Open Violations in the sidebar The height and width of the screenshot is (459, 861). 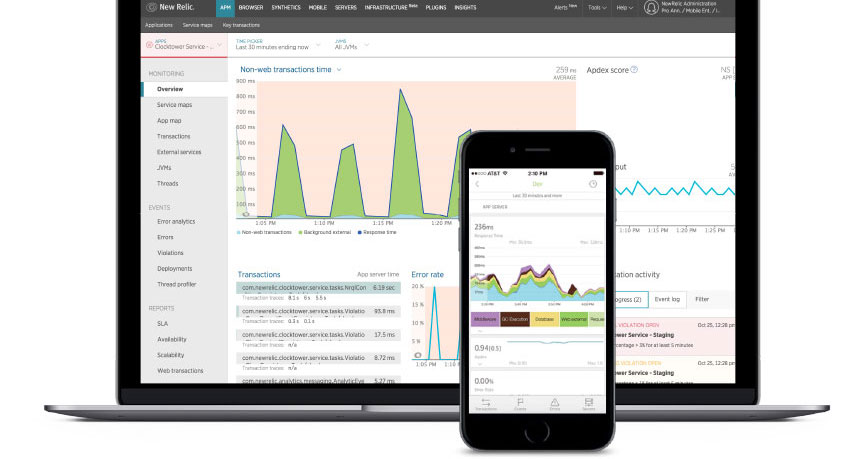point(170,253)
